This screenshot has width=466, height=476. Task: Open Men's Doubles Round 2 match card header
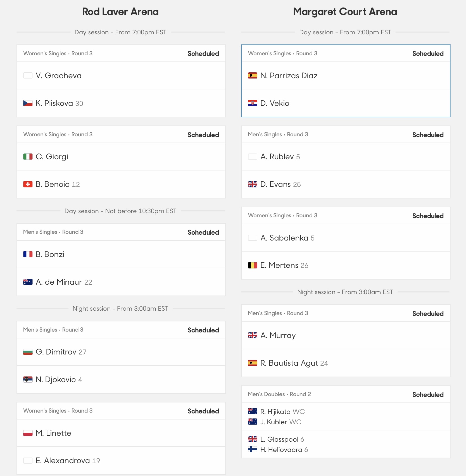click(x=346, y=394)
